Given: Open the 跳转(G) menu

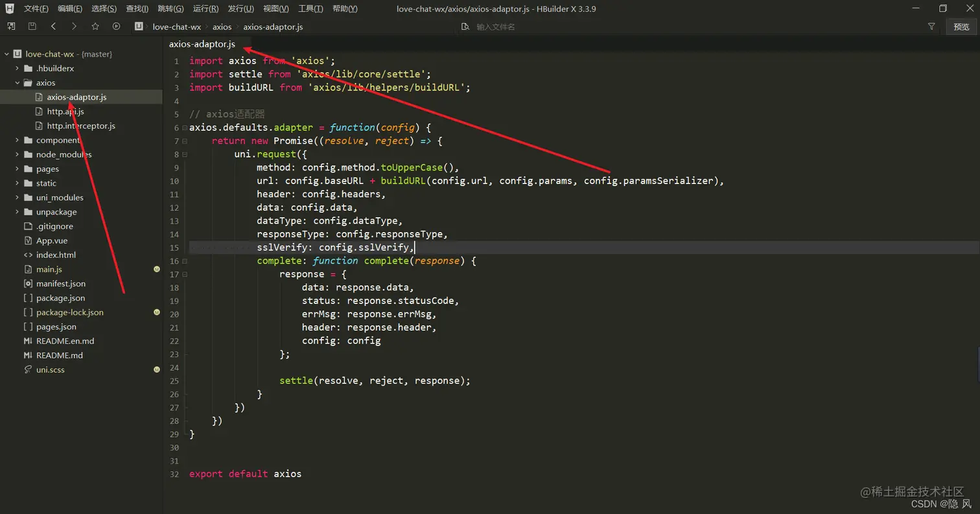Looking at the screenshot, I should [170, 8].
